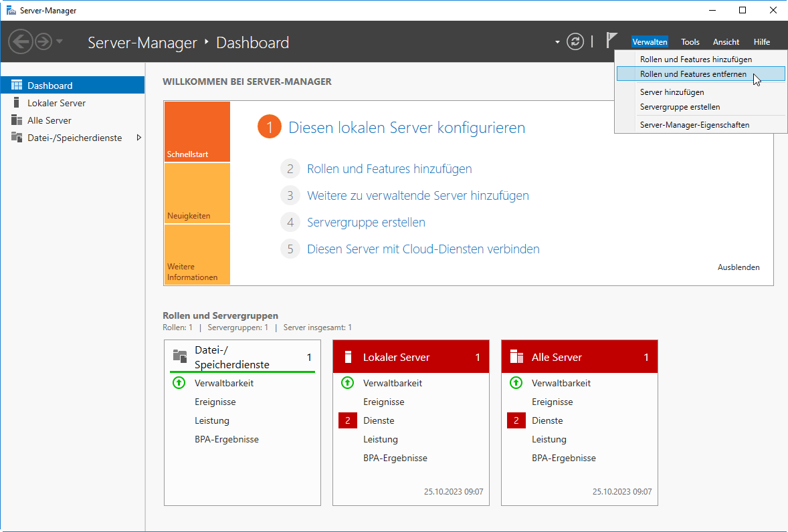The image size is (788, 532).
Task: Open dropdown arrow left of refresh icon
Action: [557, 42]
